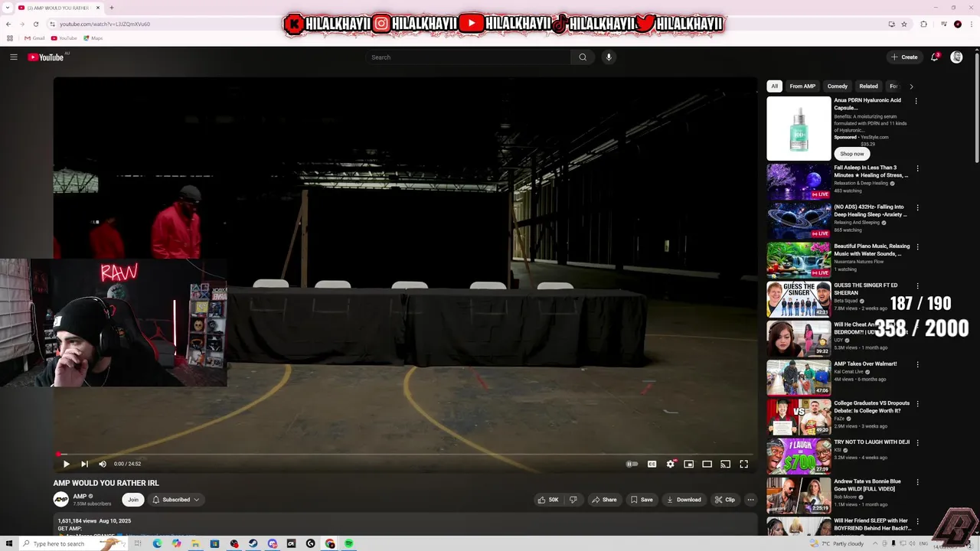Select the Comedy filter chip
The height and width of the screenshot is (551, 980).
click(838, 86)
